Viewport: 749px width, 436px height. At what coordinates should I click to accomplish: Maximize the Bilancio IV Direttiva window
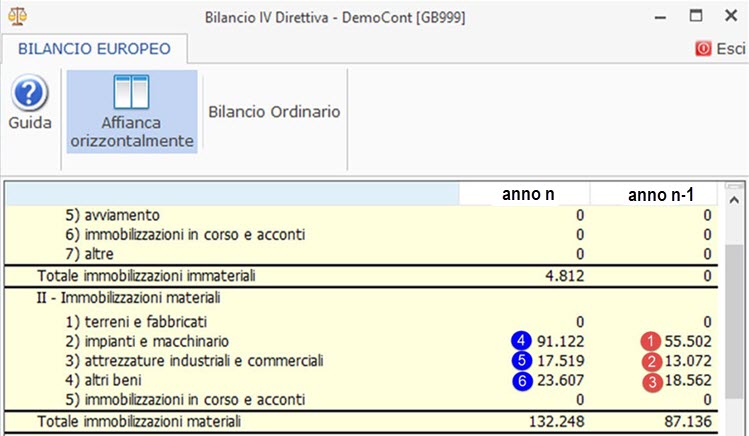click(696, 16)
